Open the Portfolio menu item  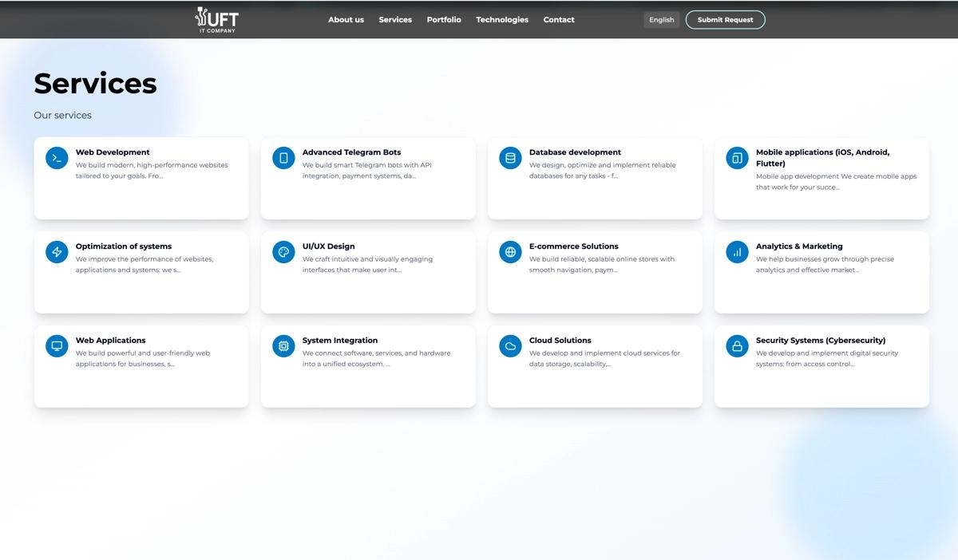[444, 20]
